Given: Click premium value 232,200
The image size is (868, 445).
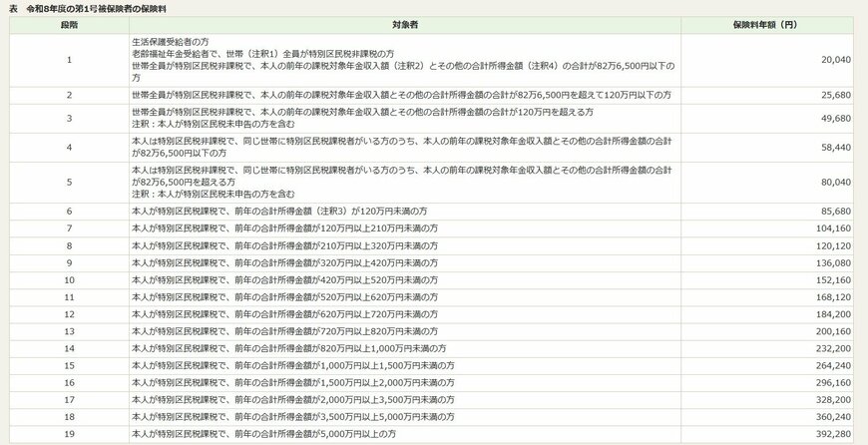Looking at the screenshot, I should click(834, 348).
